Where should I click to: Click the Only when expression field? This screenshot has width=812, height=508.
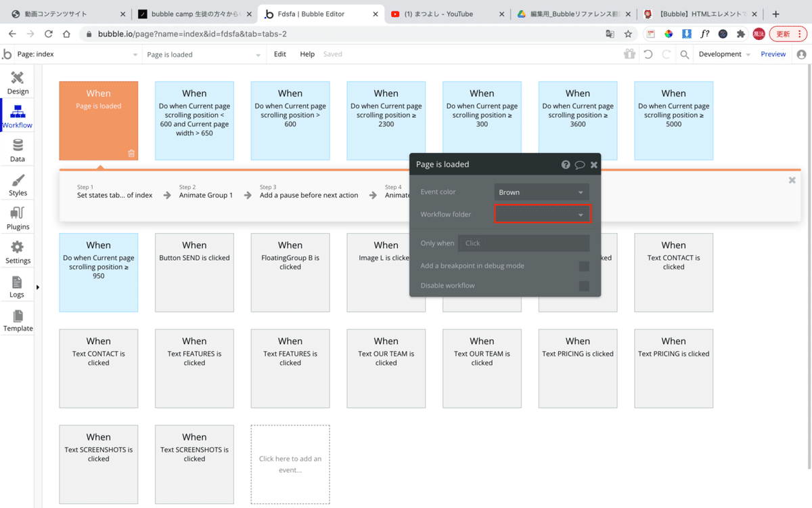point(524,243)
